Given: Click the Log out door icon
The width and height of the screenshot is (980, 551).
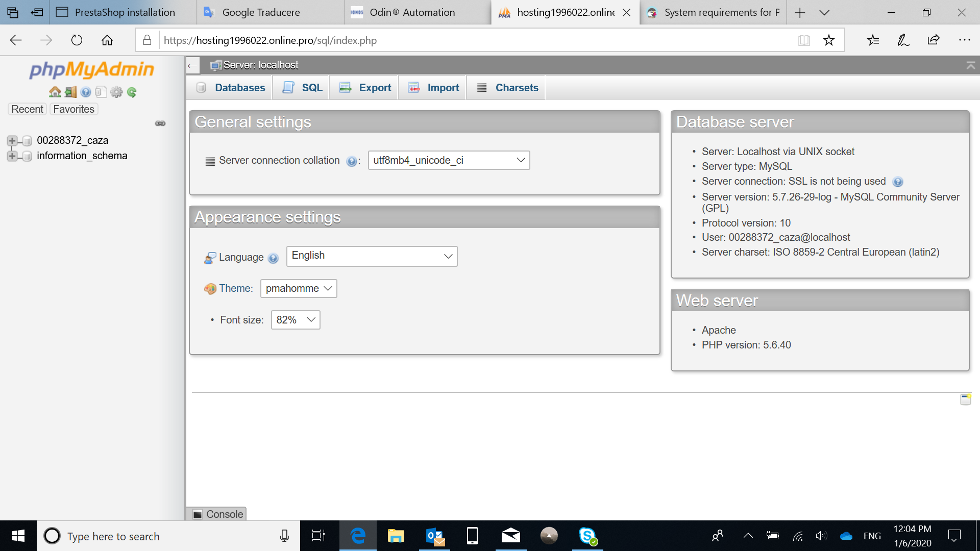Looking at the screenshot, I should (x=70, y=92).
